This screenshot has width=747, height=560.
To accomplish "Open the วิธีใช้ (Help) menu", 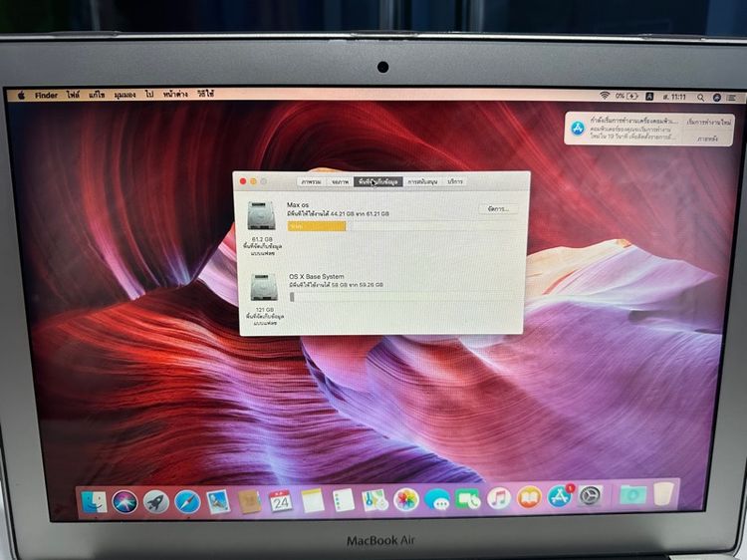I will [x=206, y=95].
